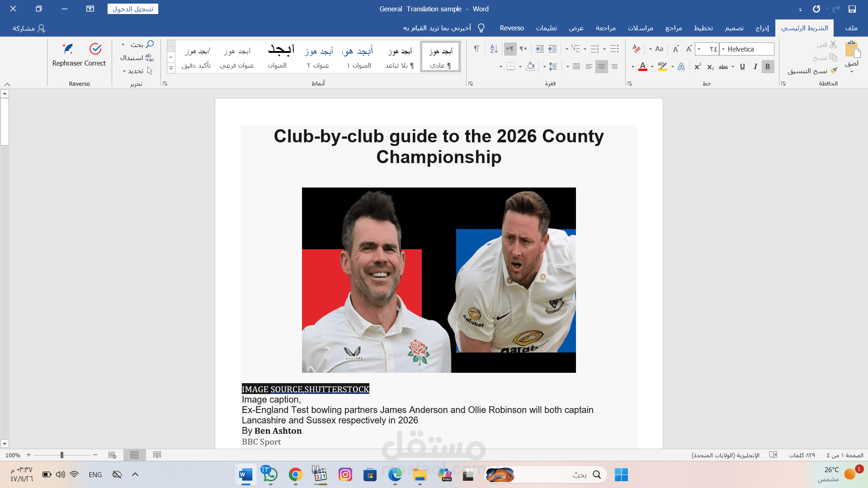Expand the font color dropdown arrow
Image resolution: width=868 pixels, height=488 pixels.
(633, 67)
